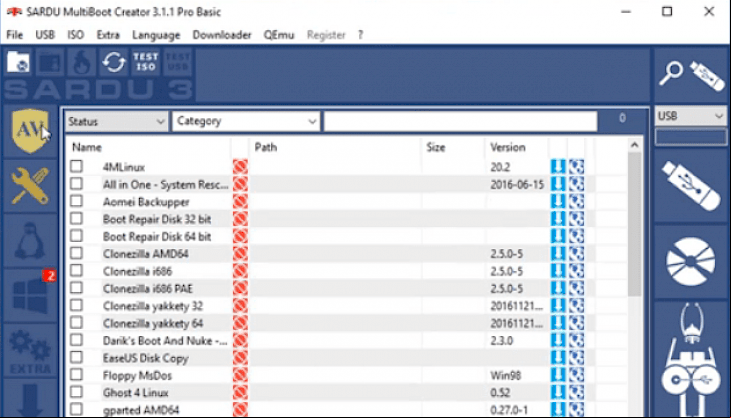Image resolution: width=731 pixels, height=418 pixels.
Task: Open web link icon for Boot Repair Disk 64 bit
Action: [x=576, y=236]
